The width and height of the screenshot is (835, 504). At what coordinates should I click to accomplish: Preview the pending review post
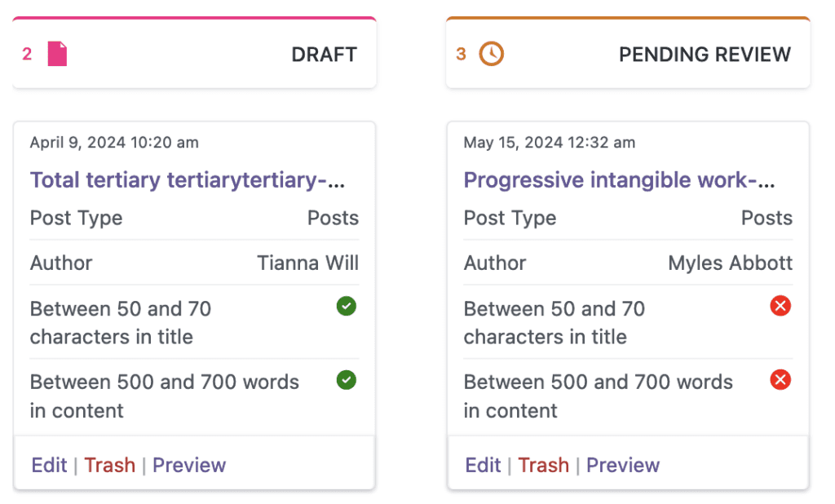coord(622,465)
